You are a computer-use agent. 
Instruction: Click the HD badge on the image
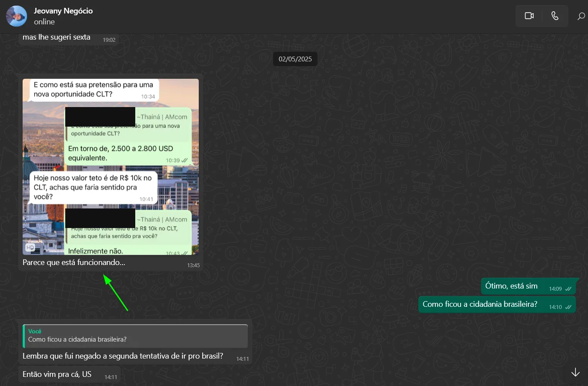tap(30, 247)
